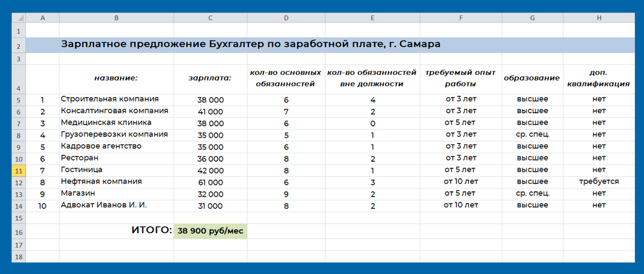
Task: Click main duties count 7 in Консалтинговая компания row
Action: (286, 112)
